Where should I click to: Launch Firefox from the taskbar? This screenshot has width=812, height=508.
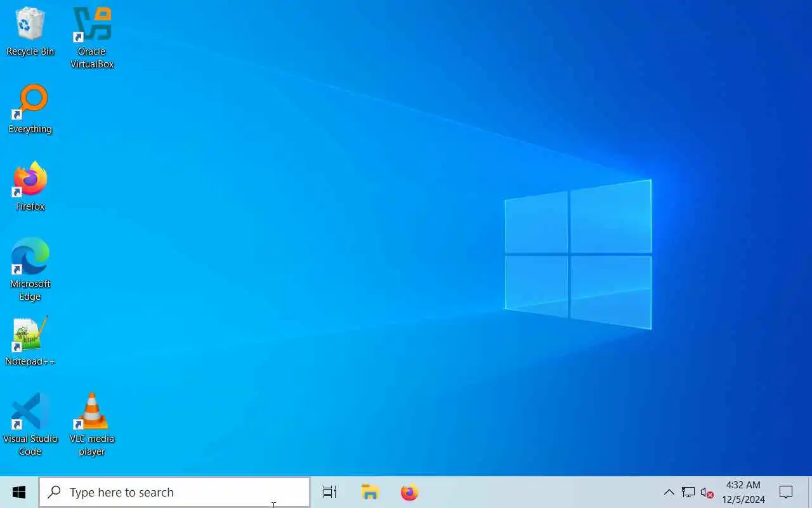pyautogui.click(x=410, y=492)
